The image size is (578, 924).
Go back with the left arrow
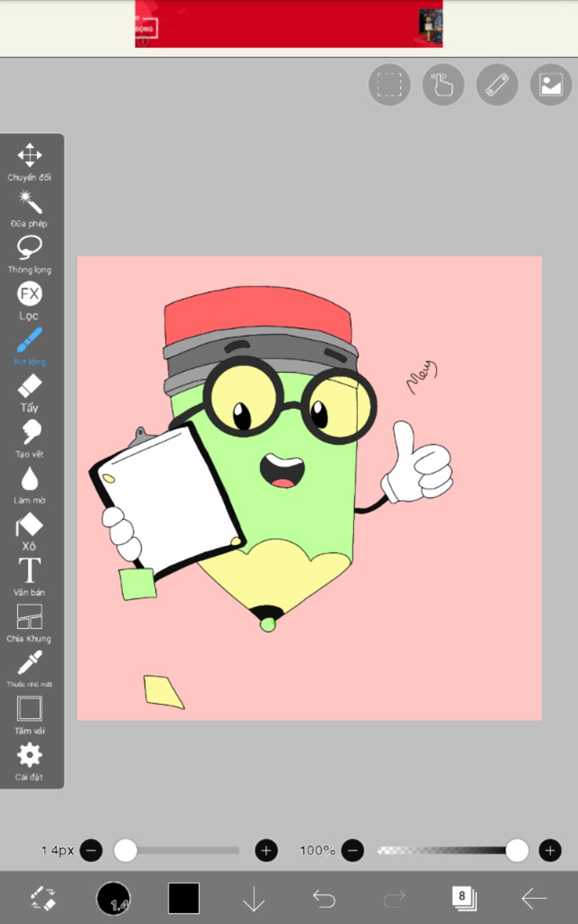coord(534,898)
